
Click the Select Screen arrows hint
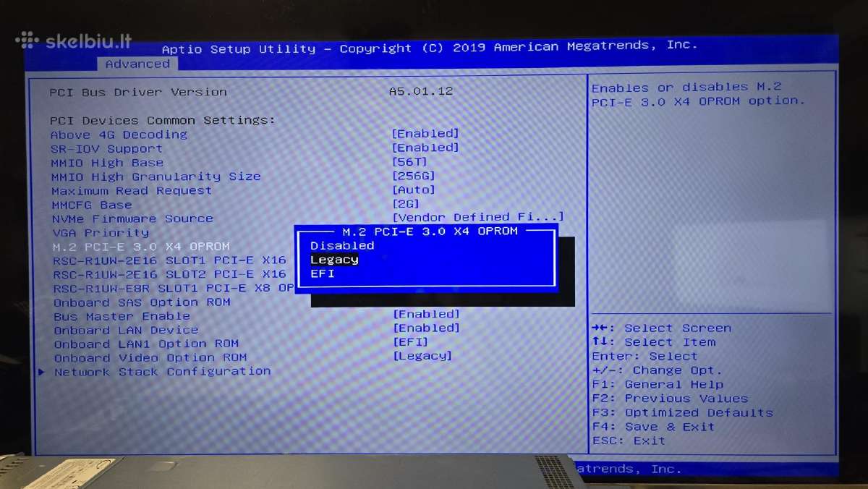(661, 328)
